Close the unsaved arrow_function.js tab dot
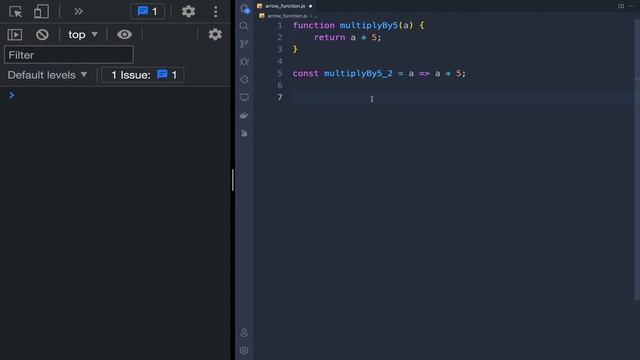The height and width of the screenshot is (360, 640). [311, 6]
